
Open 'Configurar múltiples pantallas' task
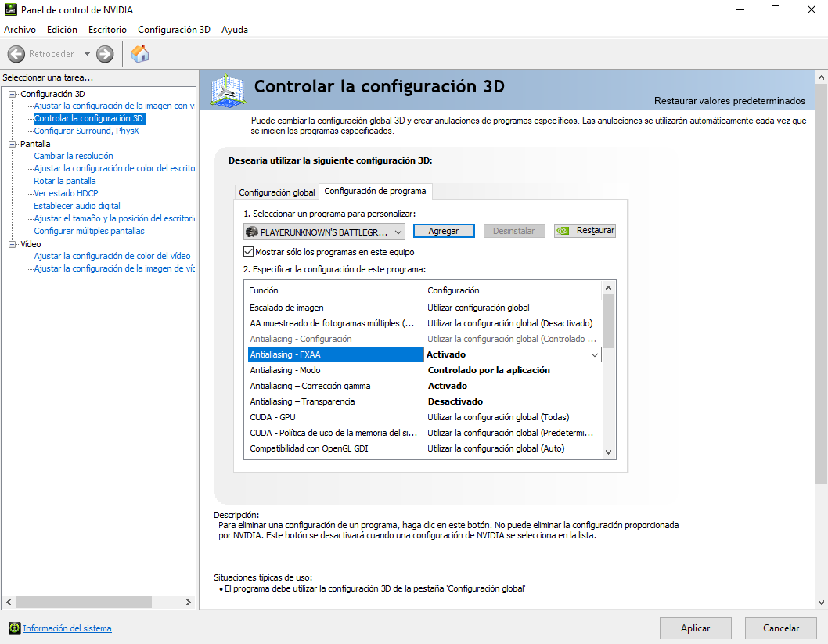coord(89,231)
